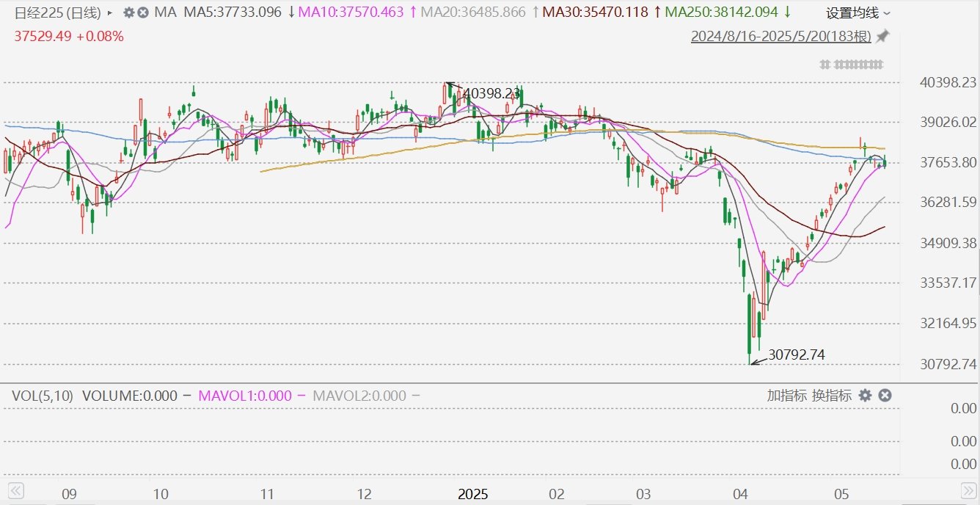Open MA indicator settings gear icon
The height and width of the screenshot is (505, 980).
[129, 12]
